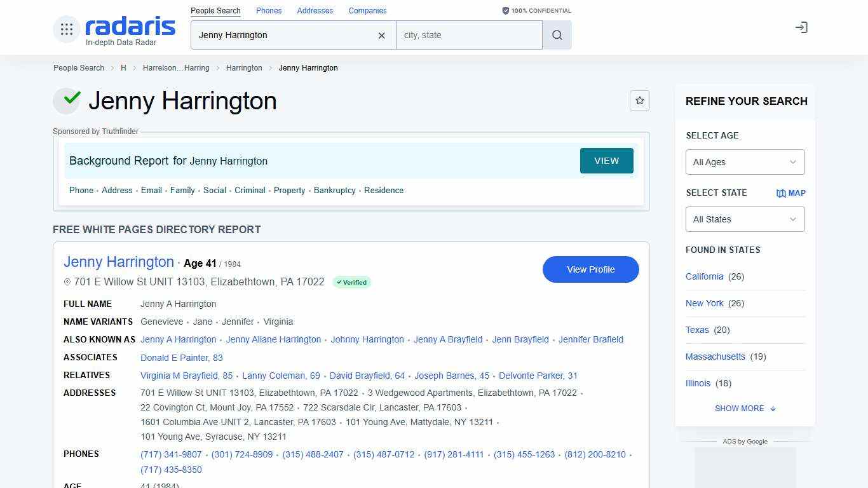Image resolution: width=868 pixels, height=488 pixels.
Task: Click the green checkmark beside Jenny Harrington heading
Action: point(67,100)
